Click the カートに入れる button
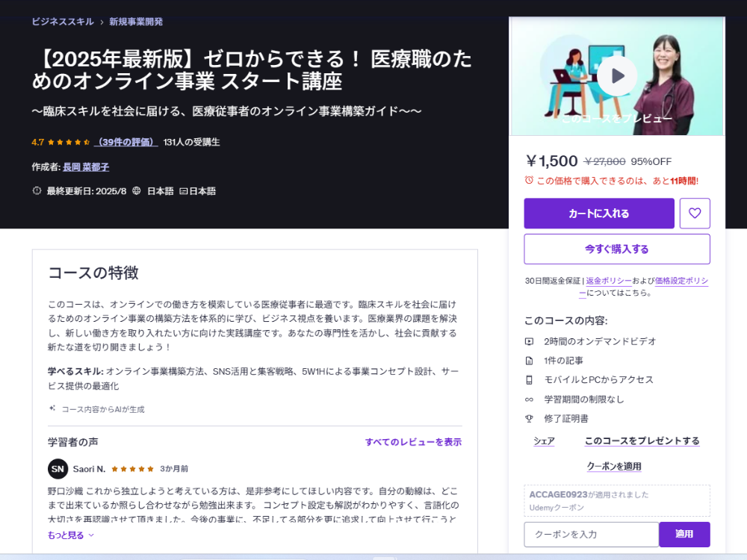 [x=599, y=214]
